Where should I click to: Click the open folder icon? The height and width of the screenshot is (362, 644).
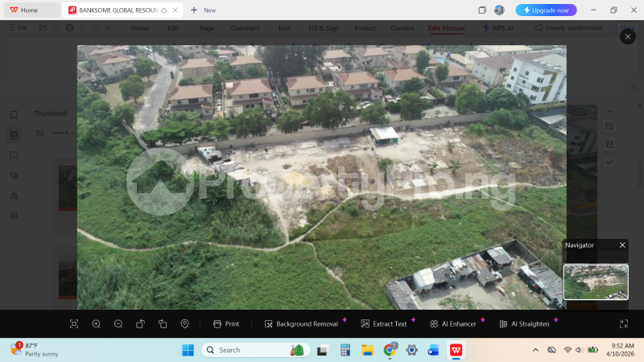pyautogui.click(x=43, y=27)
